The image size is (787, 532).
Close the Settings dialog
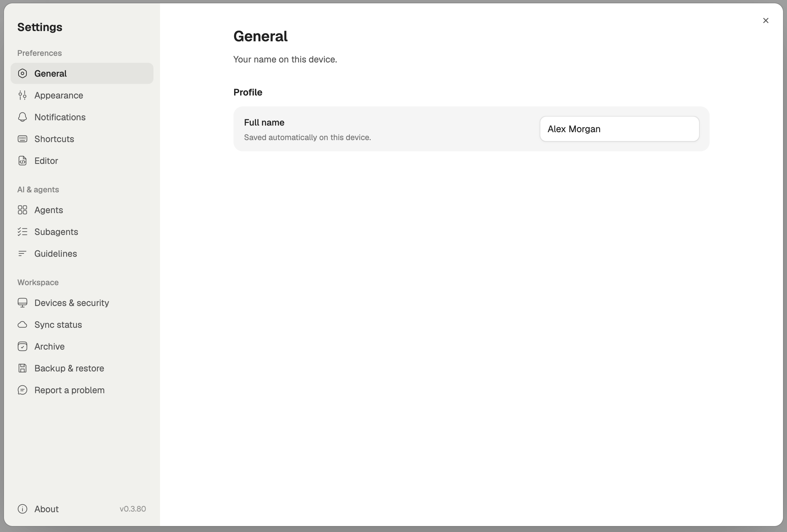tap(766, 20)
